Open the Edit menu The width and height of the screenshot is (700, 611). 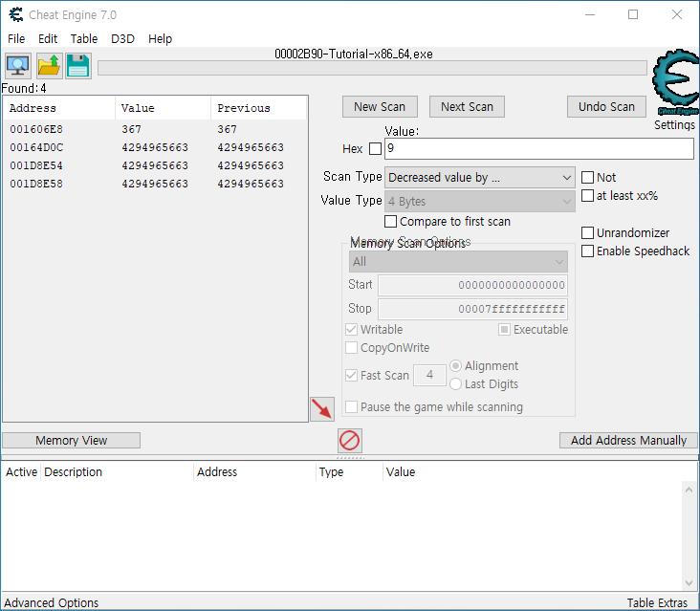[48, 39]
